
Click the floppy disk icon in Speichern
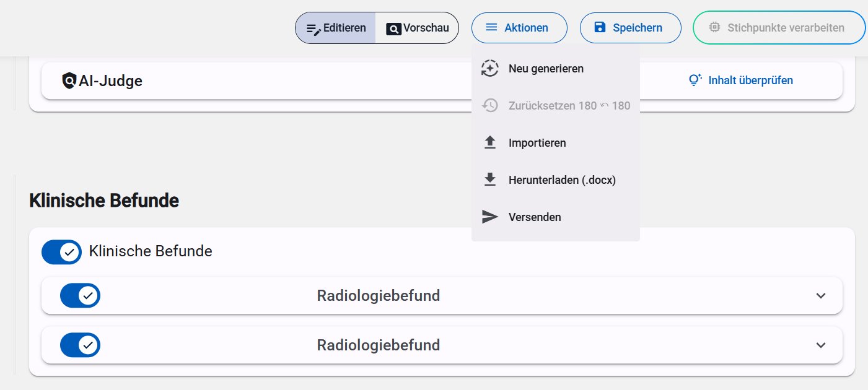pos(599,28)
